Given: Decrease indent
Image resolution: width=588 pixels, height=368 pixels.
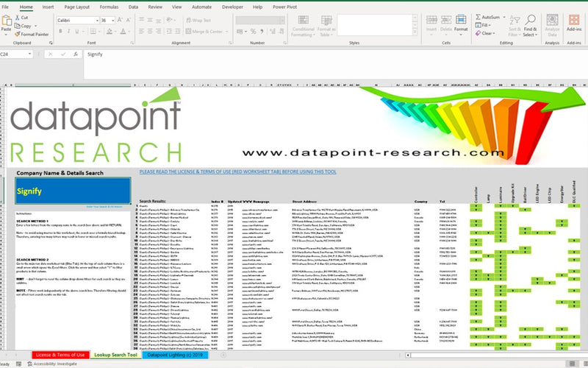Looking at the screenshot, I should click(169, 32).
